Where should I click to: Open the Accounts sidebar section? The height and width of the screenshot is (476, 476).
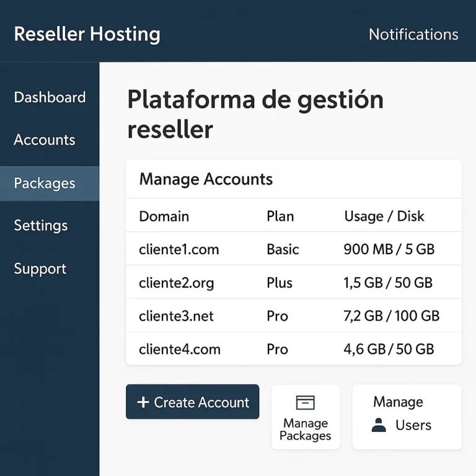pyautogui.click(x=45, y=140)
